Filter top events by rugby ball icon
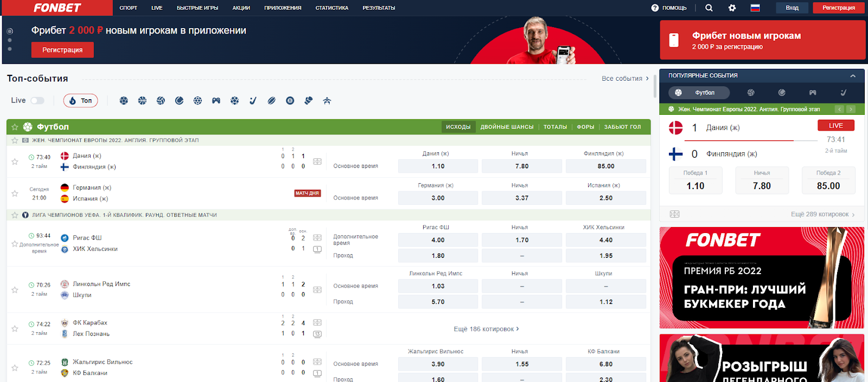This screenshot has width=868, height=382. [x=271, y=101]
